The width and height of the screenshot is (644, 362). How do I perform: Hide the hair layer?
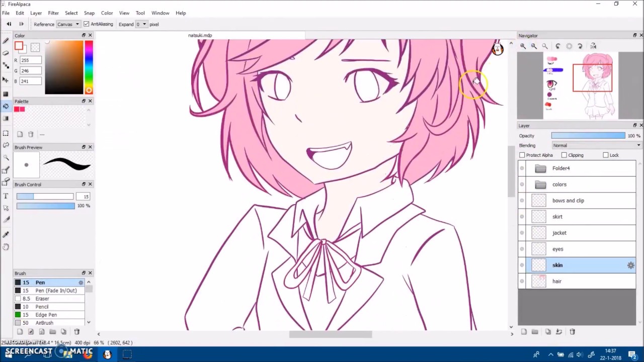522,281
